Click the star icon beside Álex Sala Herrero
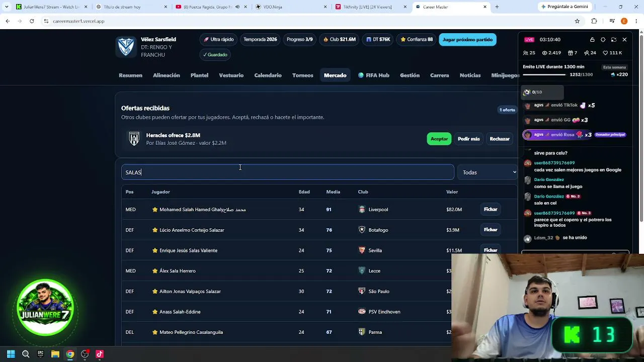Image resolution: width=644 pixels, height=362 pixels. click(155, 271)
